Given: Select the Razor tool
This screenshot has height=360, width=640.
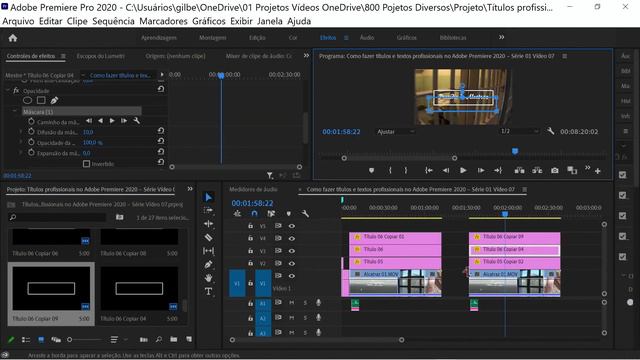Looking at the screenshot, I should (209, 237).
